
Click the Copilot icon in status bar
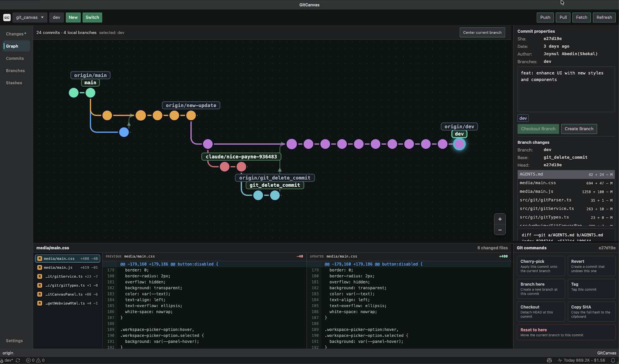pos(549,360)
